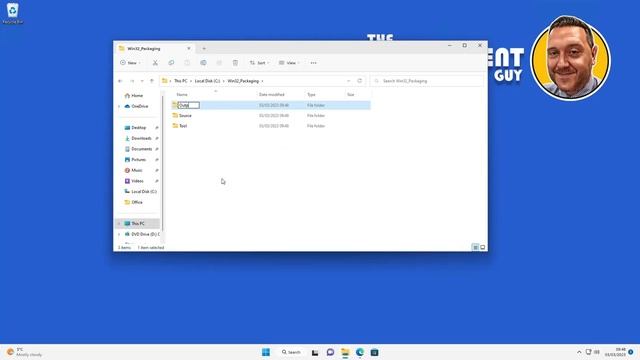The image size is (640, 360).
Task: Open the weather widget on taskbar
Action: pos(24,352)
